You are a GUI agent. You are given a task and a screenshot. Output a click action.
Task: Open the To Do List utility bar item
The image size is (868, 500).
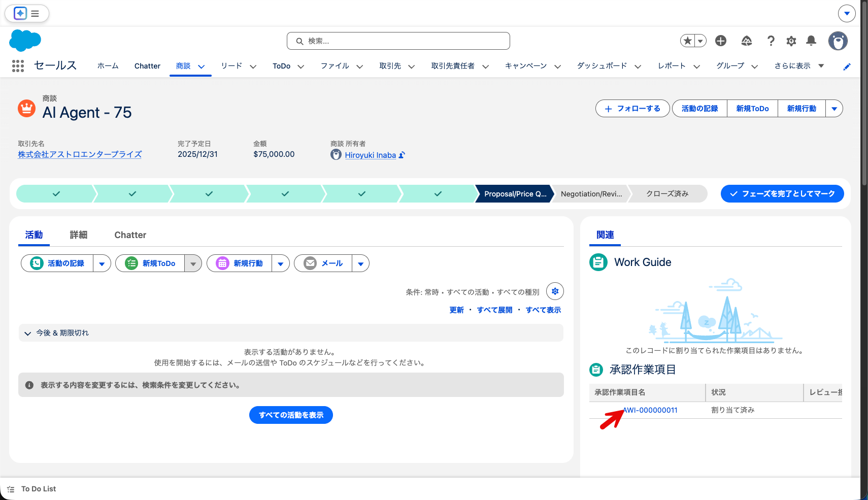(31, 489)
